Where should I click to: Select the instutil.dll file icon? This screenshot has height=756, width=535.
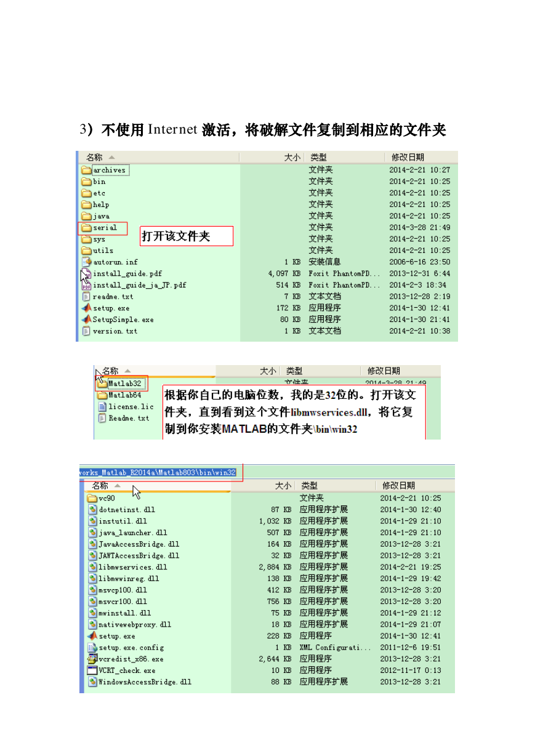[x=92, y=521]
